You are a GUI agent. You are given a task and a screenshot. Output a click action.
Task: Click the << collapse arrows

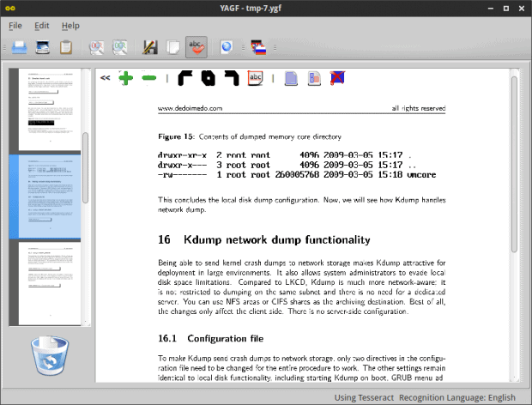click(106, 78)
